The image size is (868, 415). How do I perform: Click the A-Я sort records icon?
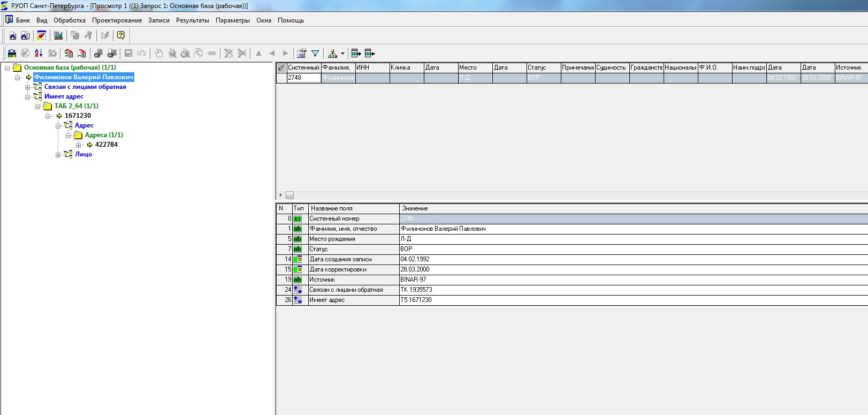point(39,53)
